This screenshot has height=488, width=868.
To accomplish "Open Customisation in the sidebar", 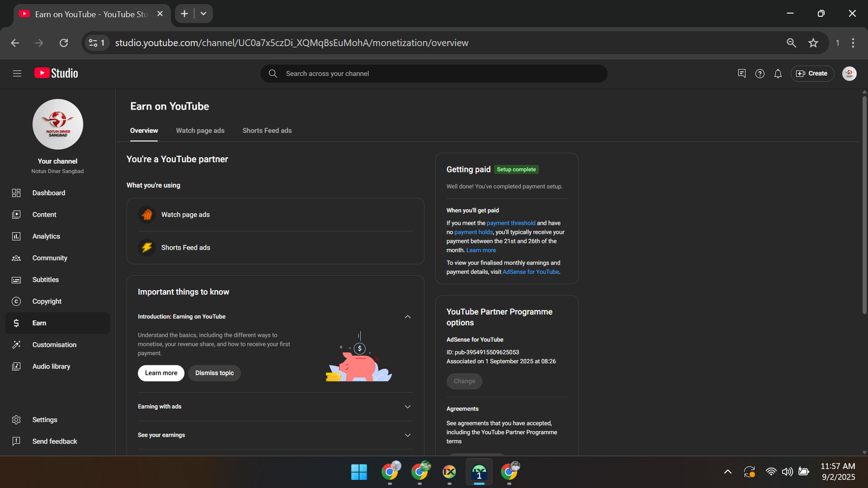I will click(54, 345).
